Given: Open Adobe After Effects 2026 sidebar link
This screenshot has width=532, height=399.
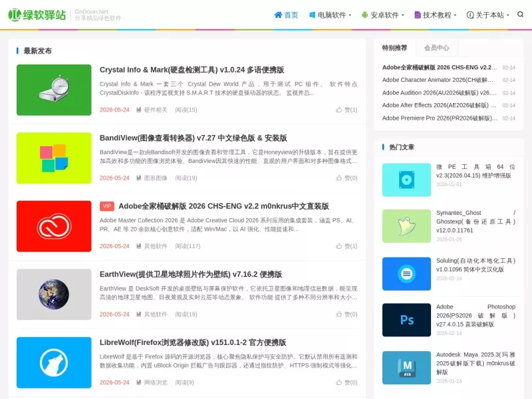Looking at the screenshot, I should [x=439, y=105].
